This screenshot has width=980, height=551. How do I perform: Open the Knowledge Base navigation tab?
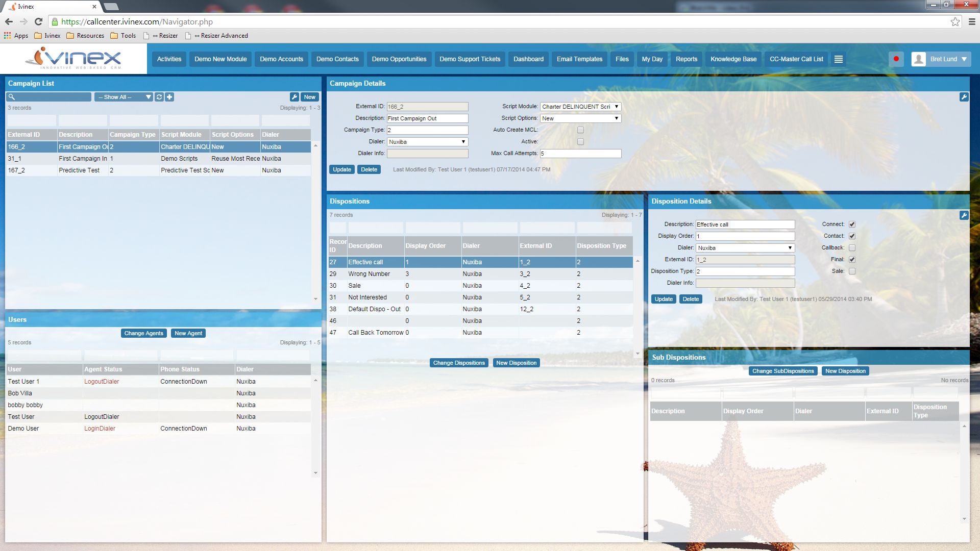coord(733,59)
